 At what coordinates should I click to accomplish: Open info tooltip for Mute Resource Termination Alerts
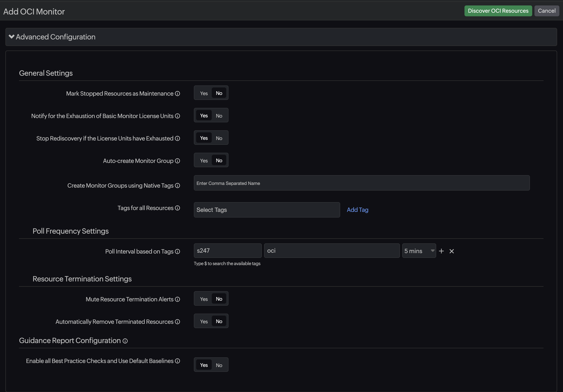tap(178, 300)
